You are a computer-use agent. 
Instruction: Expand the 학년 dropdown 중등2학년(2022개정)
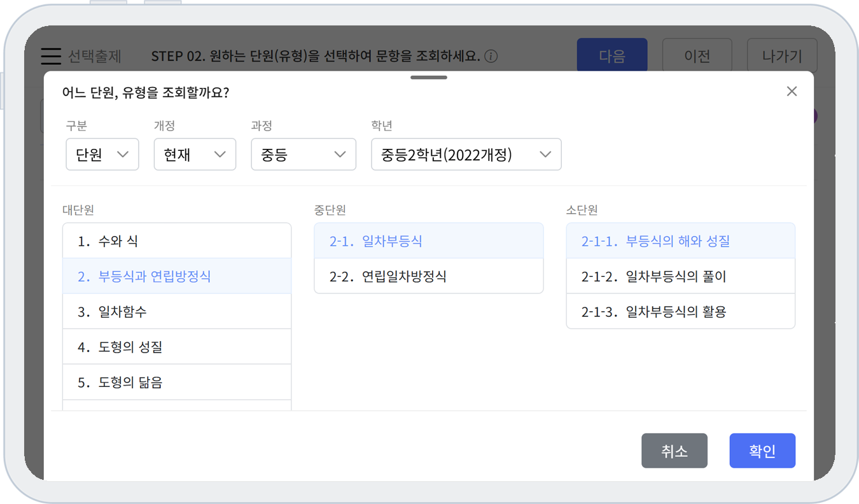(466, 155)
